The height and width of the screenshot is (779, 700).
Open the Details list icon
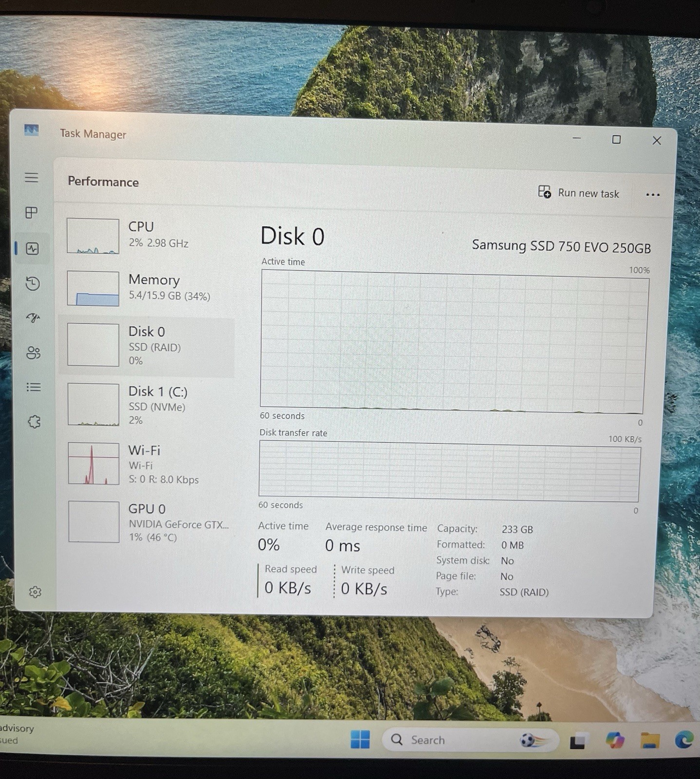(x=34, y=387)
